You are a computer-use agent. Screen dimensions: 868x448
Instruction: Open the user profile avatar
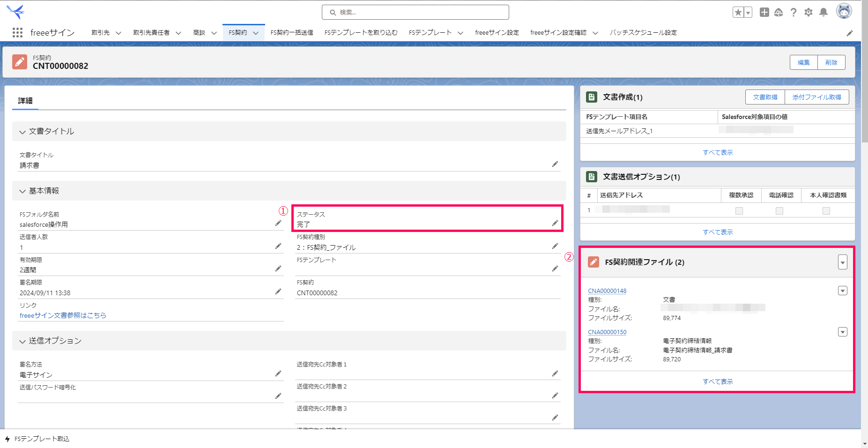844,11
